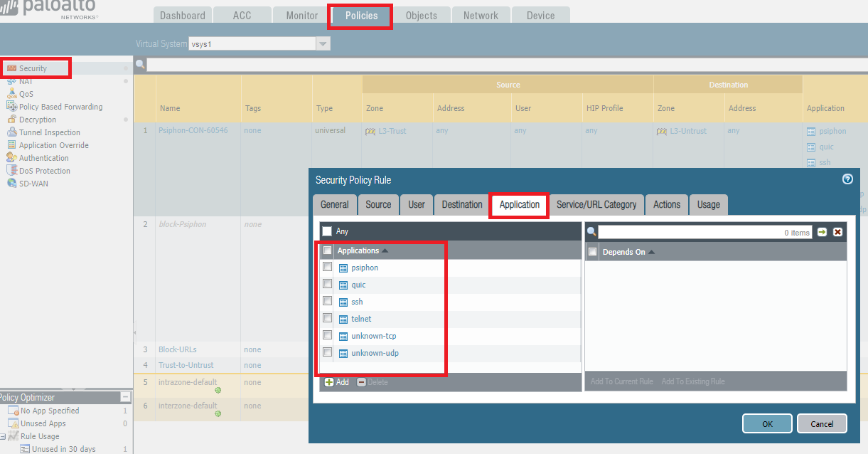This screenshot has height=454, width=868.
Task: Click Cancel in Security Policy Rule dialog
Action: 822,423
